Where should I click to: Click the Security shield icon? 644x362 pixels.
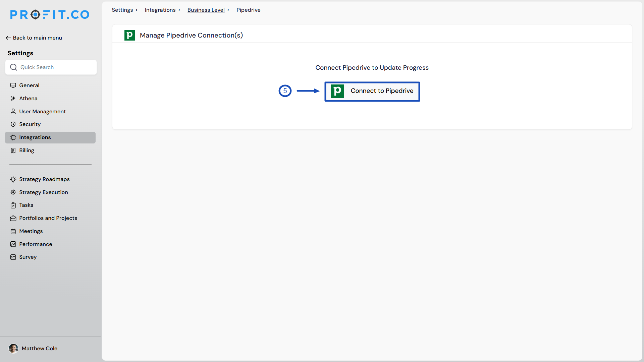pos(13,124)
